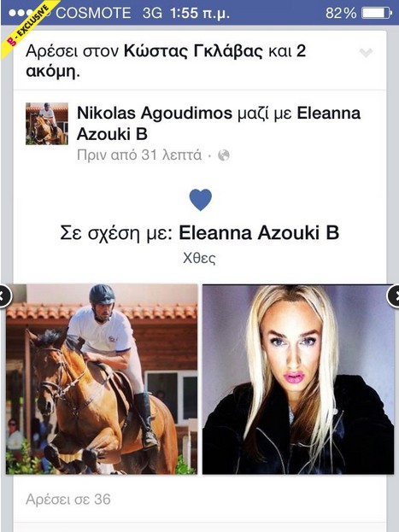
Task: View the horse rider jumping photo
Action: (x=102, y=379)
